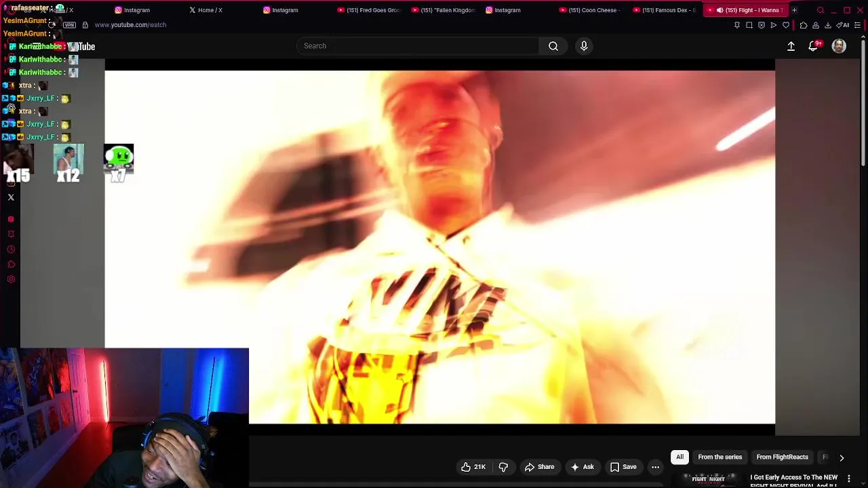This screenshot has width=868, height=488.
Task: Switch to Fallen Kingdom YouTube tab
Action: tap(442, 10)
